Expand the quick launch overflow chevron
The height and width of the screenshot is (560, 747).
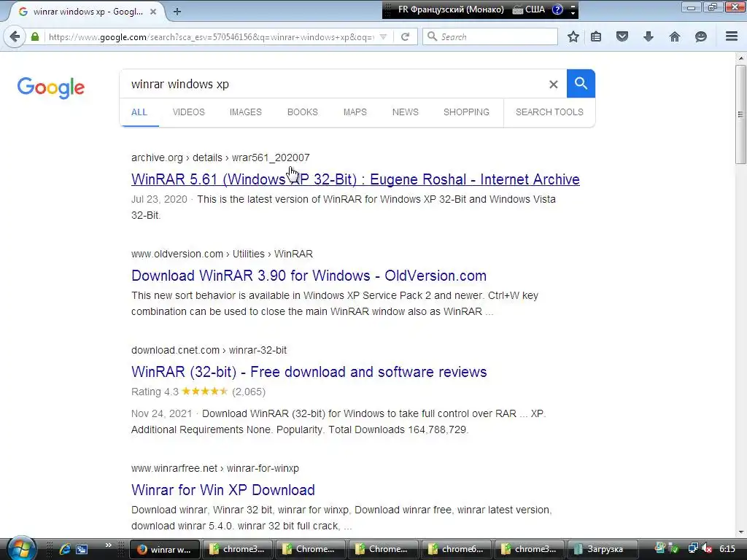coord(109,545)
